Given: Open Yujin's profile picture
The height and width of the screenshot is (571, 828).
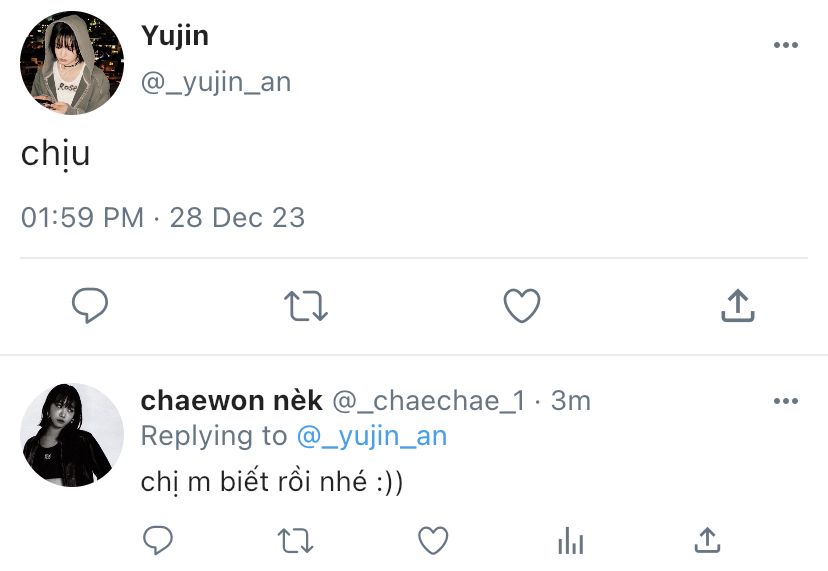Looking at the screenshot, I should [72, 63].
